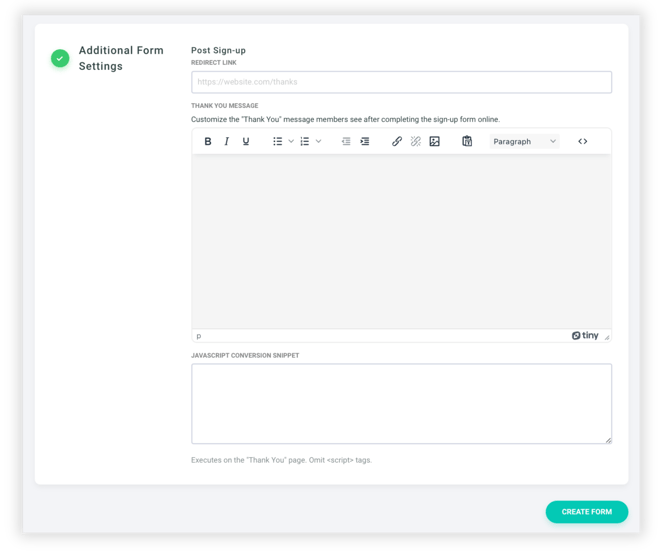Screen dimensions: 670x556
Task: Increase indent of paragraph
Action: tap(365, 142)
